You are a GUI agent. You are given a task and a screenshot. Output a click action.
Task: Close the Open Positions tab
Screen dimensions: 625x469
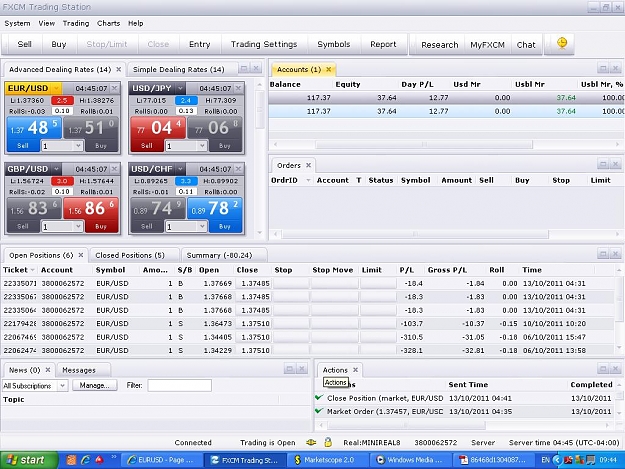[81, 255]
